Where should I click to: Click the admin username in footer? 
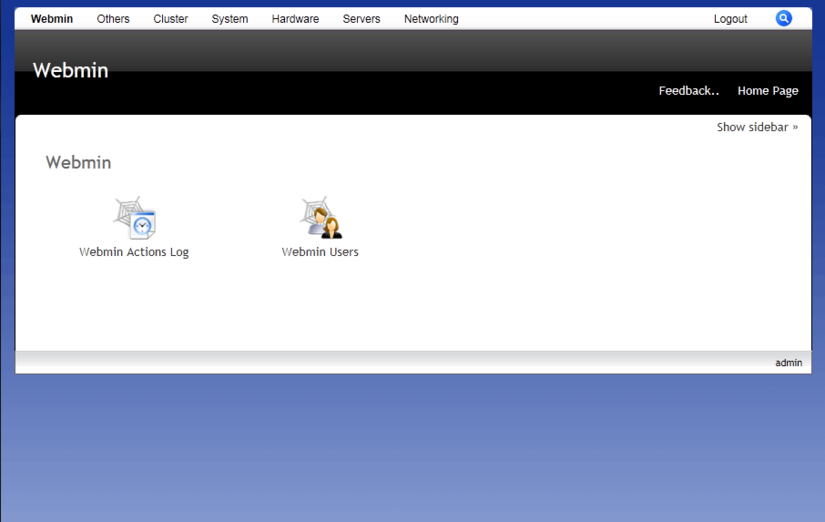[788, 363]
